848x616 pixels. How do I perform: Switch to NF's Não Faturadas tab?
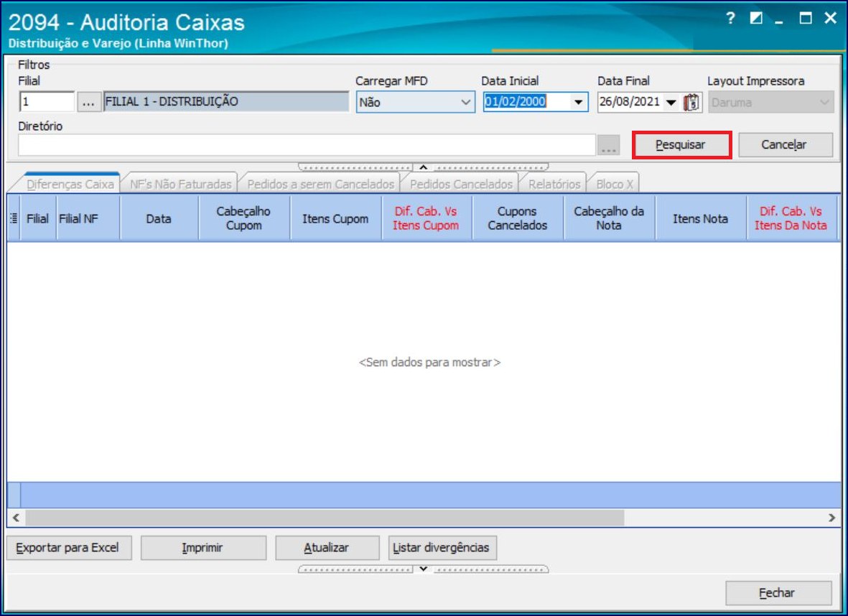point(181,185)
